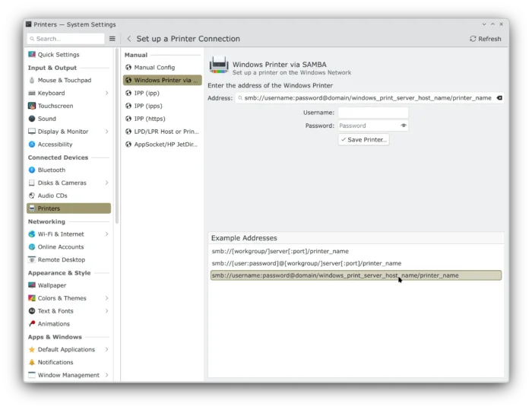Click the Password input field
Viewport: 532px width, 410px height.
coord(373,126)
